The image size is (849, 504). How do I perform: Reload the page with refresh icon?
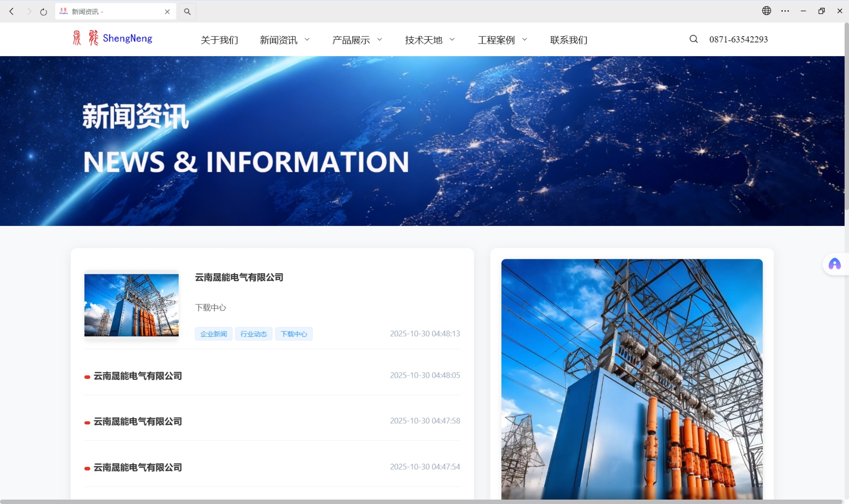tap(44, 12)
